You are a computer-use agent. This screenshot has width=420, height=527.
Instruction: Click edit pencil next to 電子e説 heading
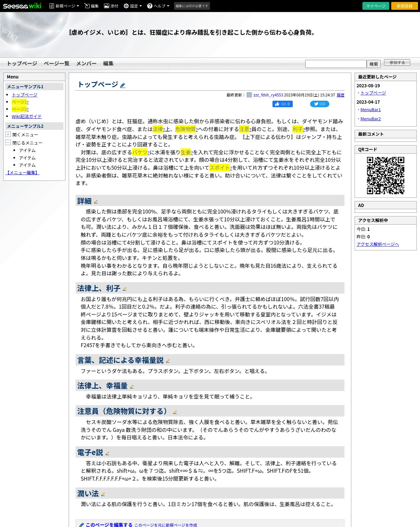tap(107, 453)
